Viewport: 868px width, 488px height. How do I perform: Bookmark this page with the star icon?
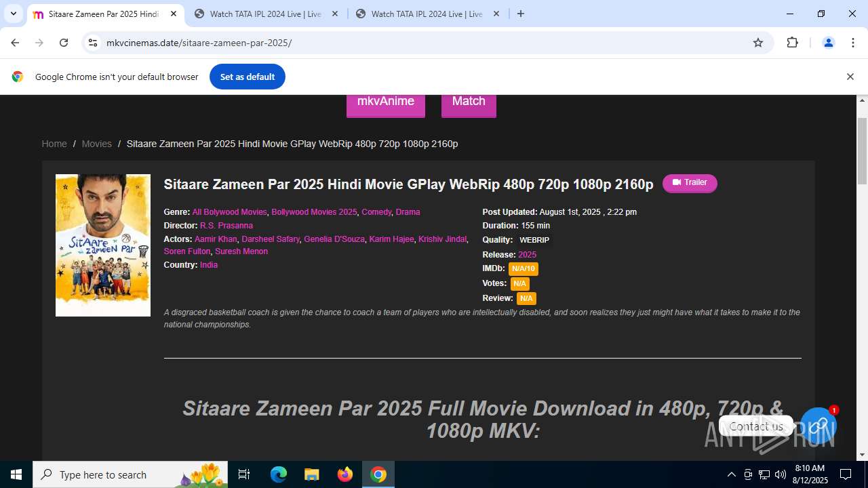(x=758, y=43)
